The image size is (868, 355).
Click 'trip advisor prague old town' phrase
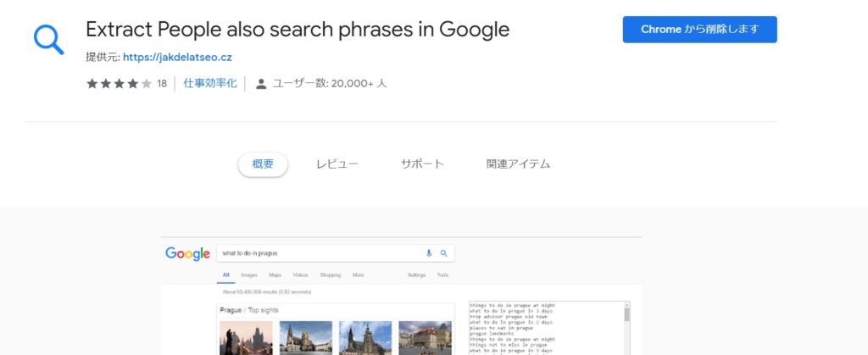509,316
